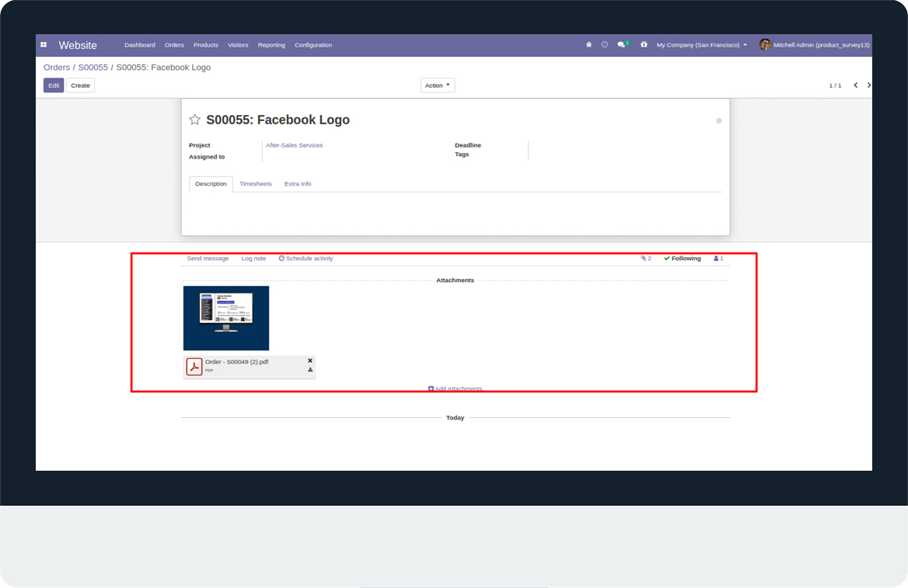This screenshot has width=908, height=588.
Task: Click the gift icon in navbar
Action: 644,44
